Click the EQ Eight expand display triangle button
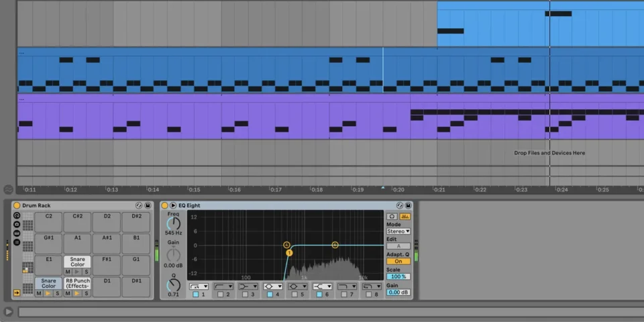Image resolution: width=644 pixels, height=322 pixels. point(173,205)
